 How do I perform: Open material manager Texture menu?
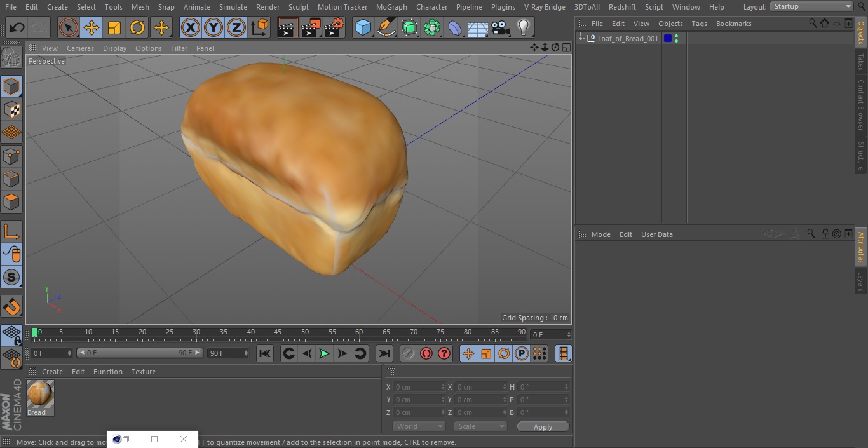143,372
